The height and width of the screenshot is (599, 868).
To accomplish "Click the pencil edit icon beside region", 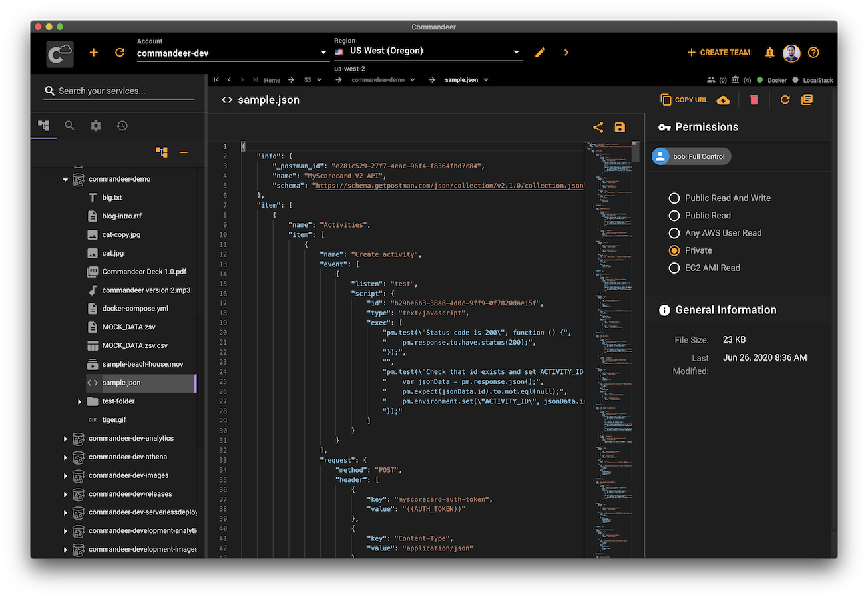I will tap(540, 53).
